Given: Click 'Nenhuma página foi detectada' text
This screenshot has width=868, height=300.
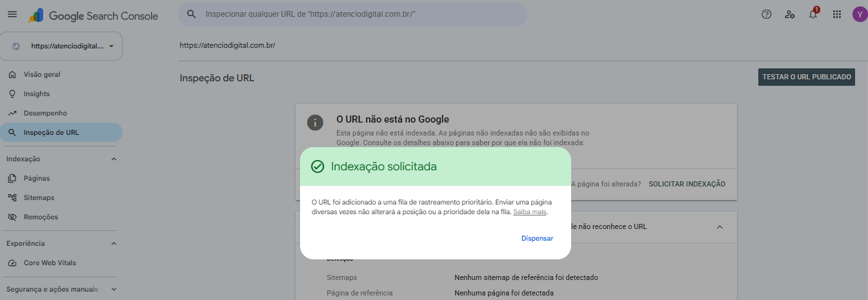Looking at the screenshot, I should tap(504, 293).
